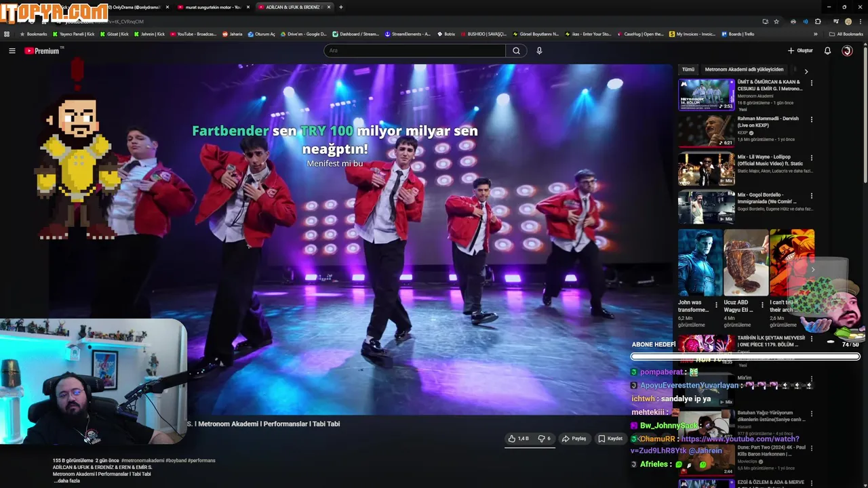Close the ADİLCAN & UFUK & ERDENİZ tab

330,7
